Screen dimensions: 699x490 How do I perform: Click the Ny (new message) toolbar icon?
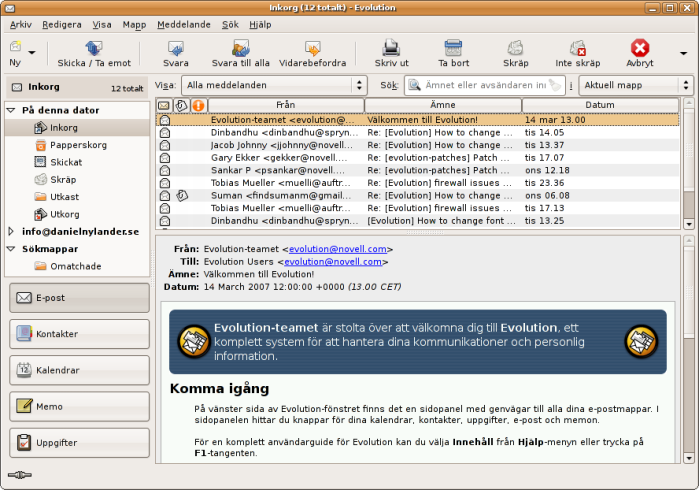(16, 46)
